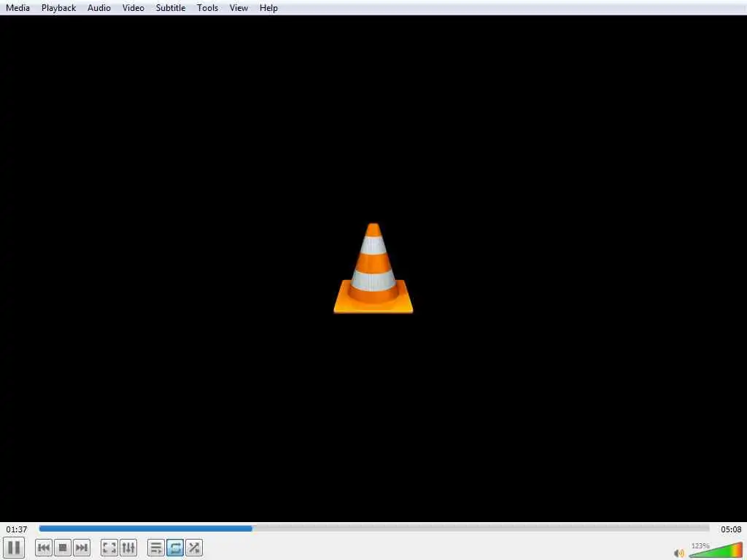Mute audio using the speaker icon

click(679, 553)
